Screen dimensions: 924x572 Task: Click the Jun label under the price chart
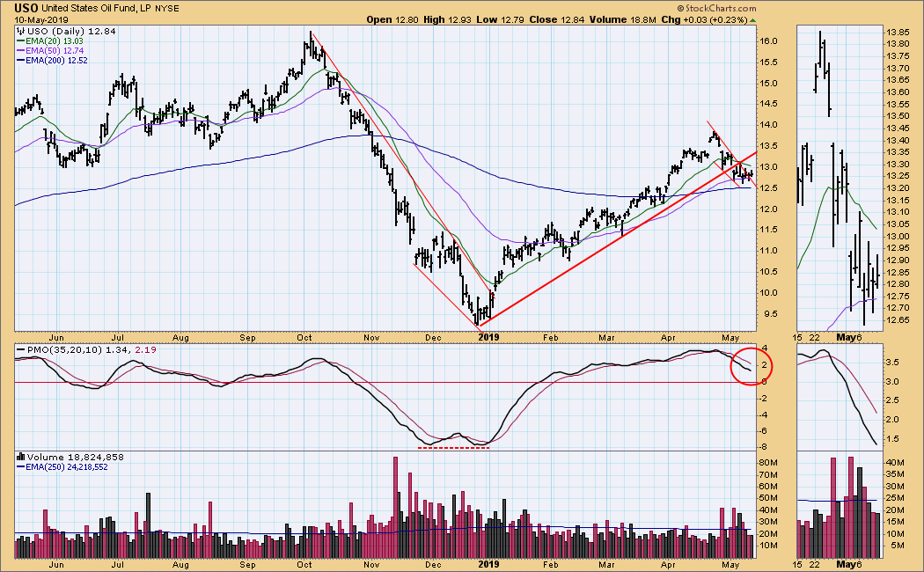[x=56, y=338]
